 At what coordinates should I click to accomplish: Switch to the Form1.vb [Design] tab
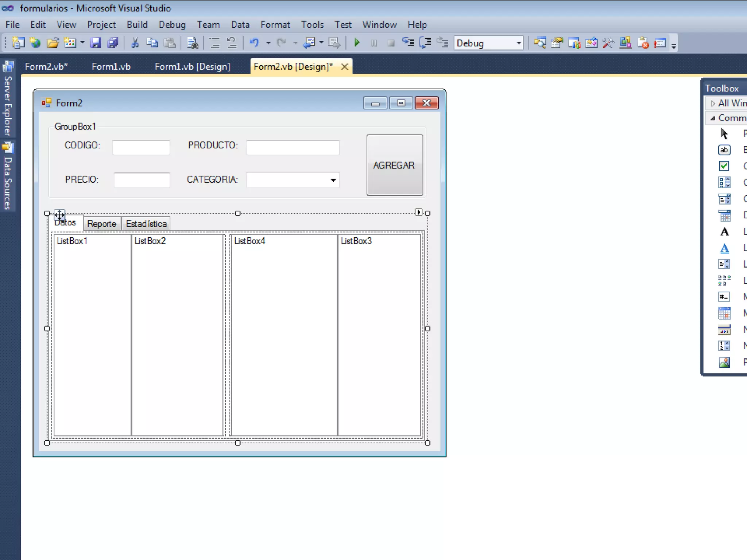point(192,67)
